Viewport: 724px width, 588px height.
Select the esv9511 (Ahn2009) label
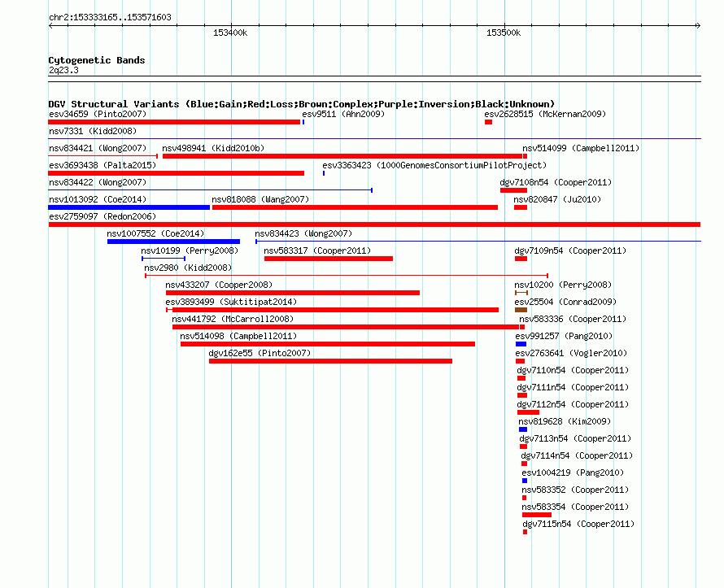click(343, 114)
